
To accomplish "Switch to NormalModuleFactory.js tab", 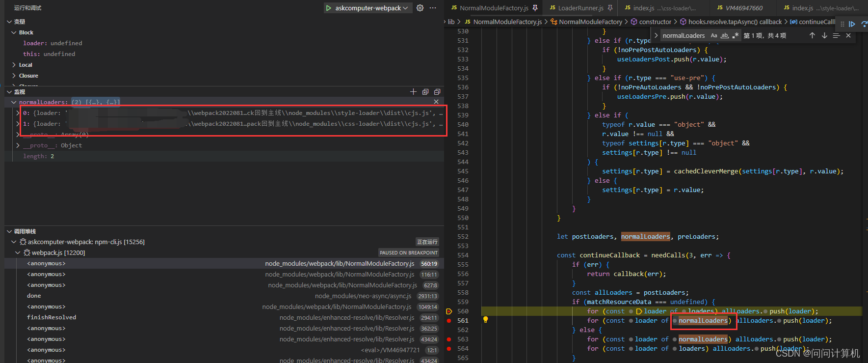I will point(494,8).
